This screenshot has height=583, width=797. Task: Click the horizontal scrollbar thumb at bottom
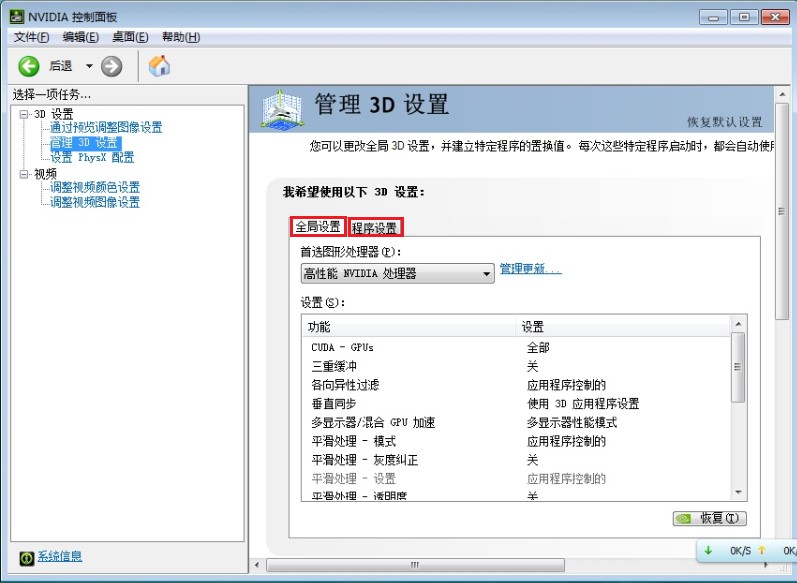point(415,565)
